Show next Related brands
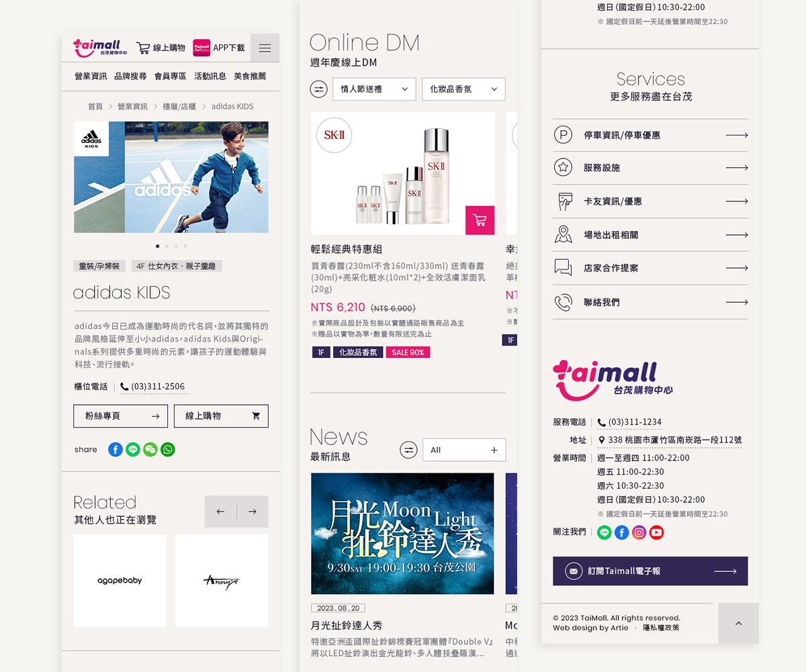This screenshot has height=672, width=806. 253,512
